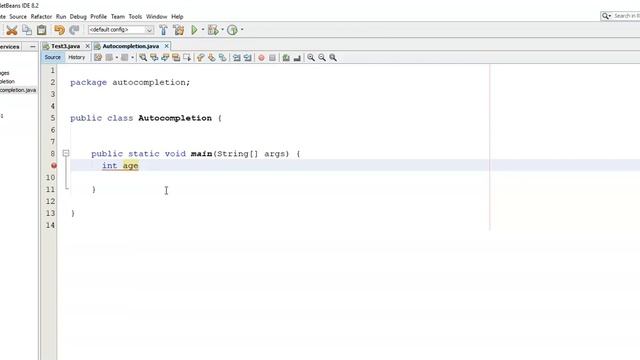Click the Paste clipboard icon
The image size is (640, 360).
point(42,30)
